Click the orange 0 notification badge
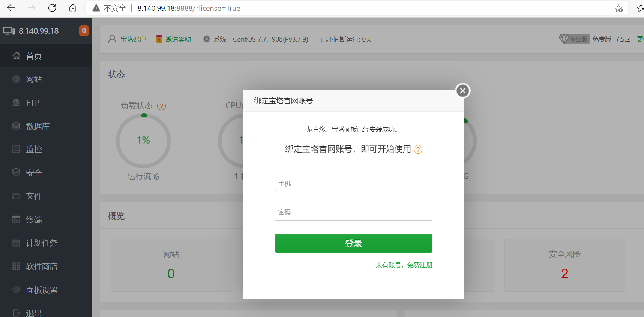This screenshot has height=317, width=644. (84, 31)
